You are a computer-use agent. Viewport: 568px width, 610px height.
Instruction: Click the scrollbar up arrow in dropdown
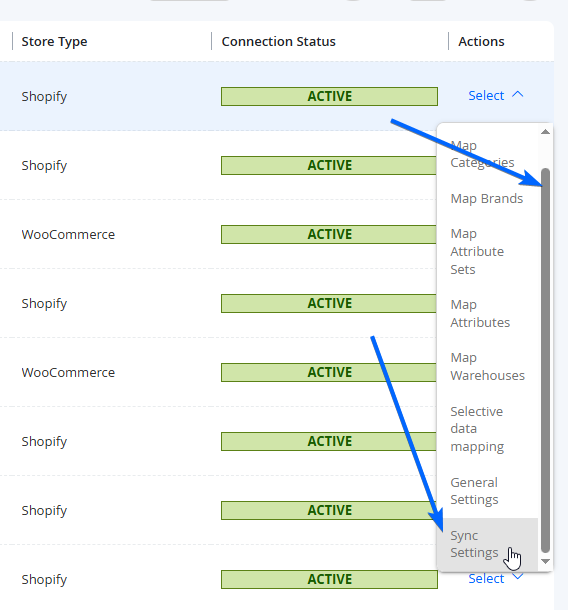(545, 132)
